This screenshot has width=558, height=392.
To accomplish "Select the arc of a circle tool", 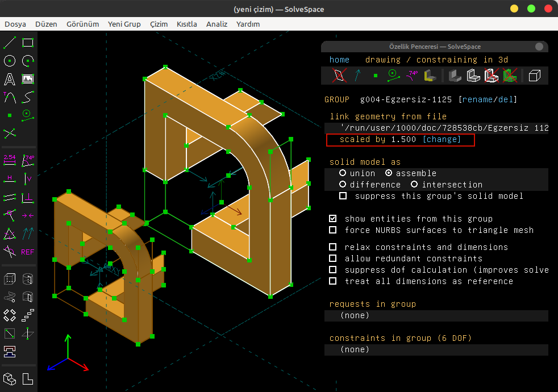I will click(x=28, y=61).
